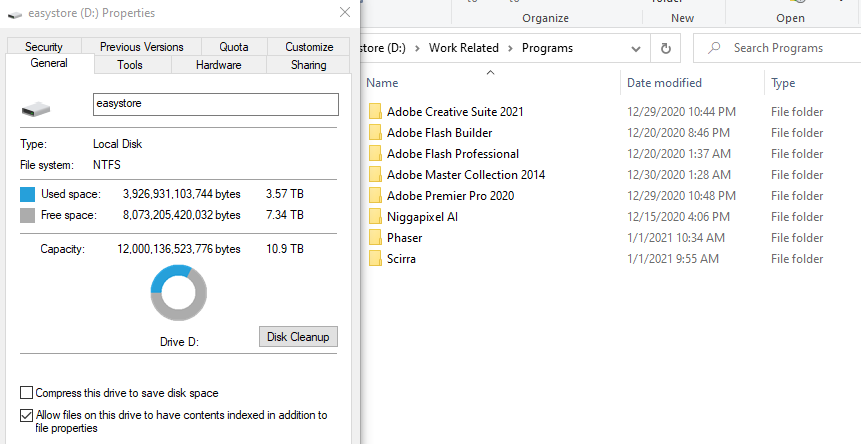Click the NTFS file system value
The width and height of the screenshot is (861, 444).
click(x=107, y=165)
